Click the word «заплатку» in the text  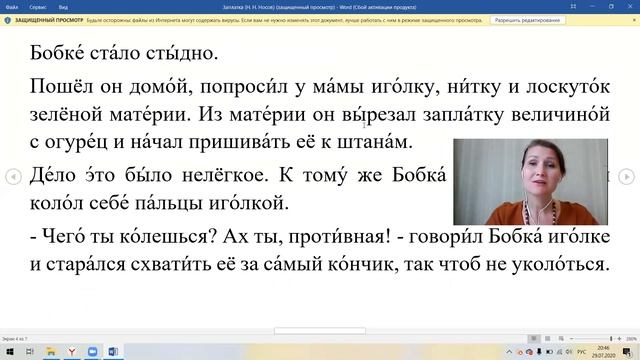coord(463,114)
